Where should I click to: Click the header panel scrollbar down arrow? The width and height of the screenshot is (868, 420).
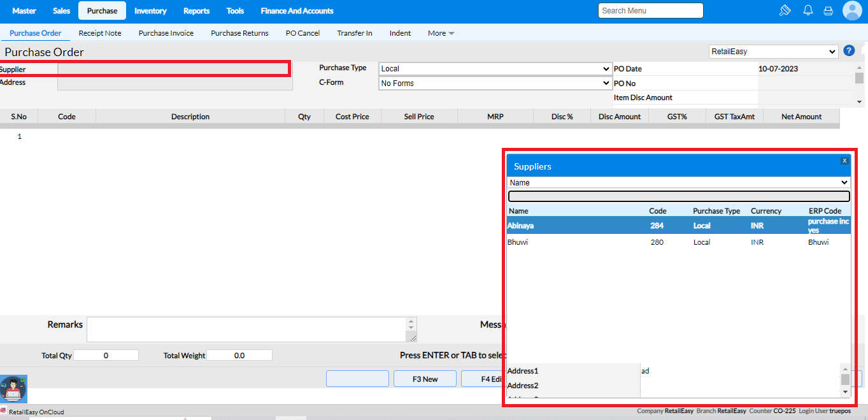click(859, 101)
